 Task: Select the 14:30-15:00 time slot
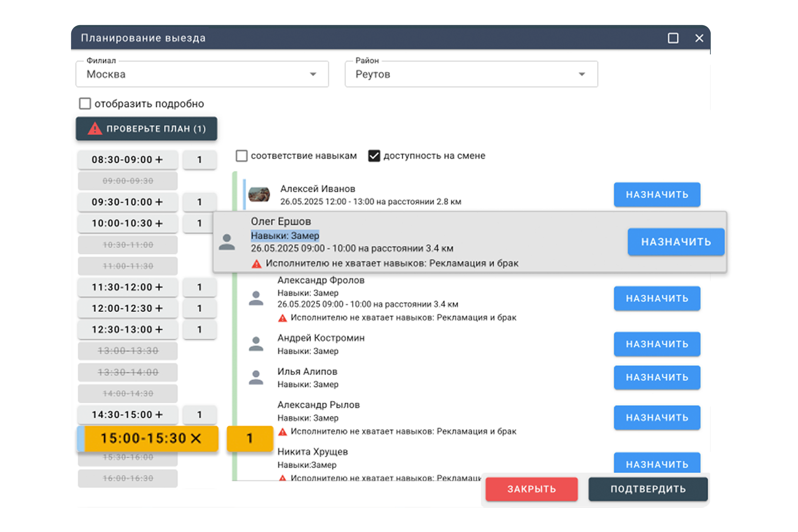128,415
